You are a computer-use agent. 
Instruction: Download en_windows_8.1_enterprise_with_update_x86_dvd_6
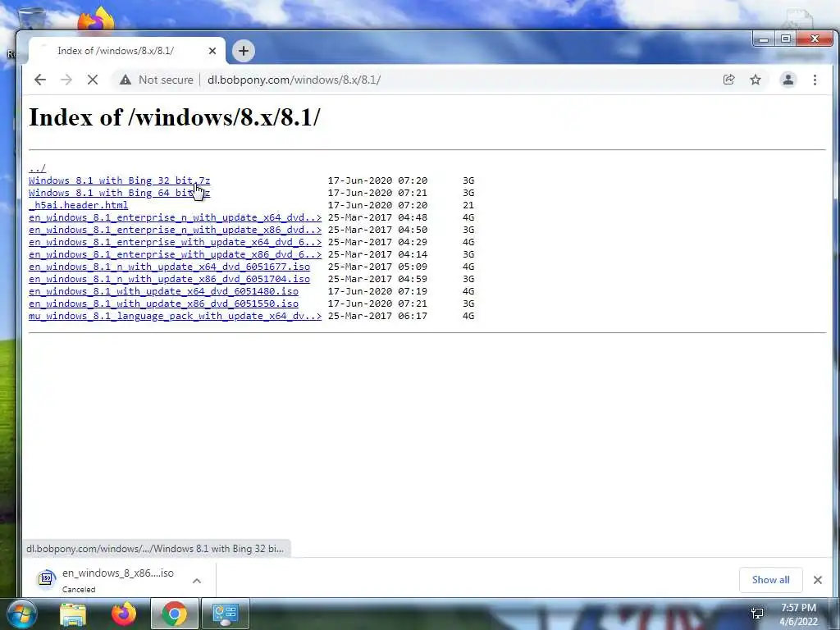click(x=176, y=254)
